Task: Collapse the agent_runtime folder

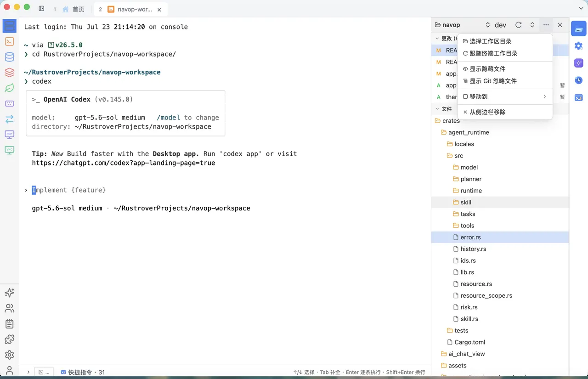Action: pyautogui.click(x=500, y=132)
